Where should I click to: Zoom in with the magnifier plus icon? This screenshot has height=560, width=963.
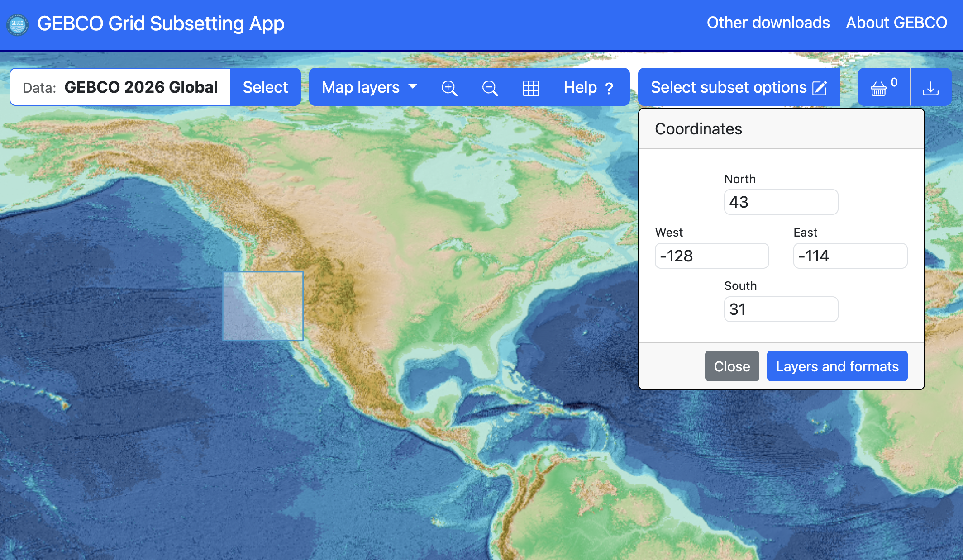pyautogui.click(x=449, y=87)
